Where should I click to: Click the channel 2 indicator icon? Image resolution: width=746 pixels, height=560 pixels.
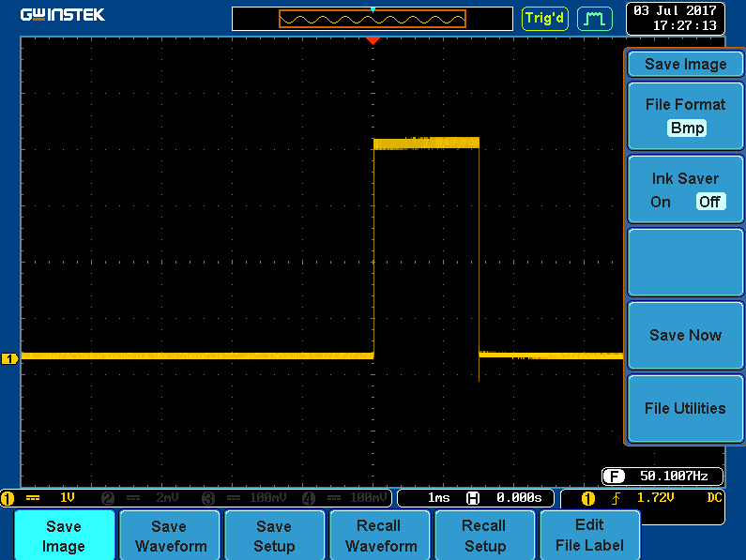(108, 499)
